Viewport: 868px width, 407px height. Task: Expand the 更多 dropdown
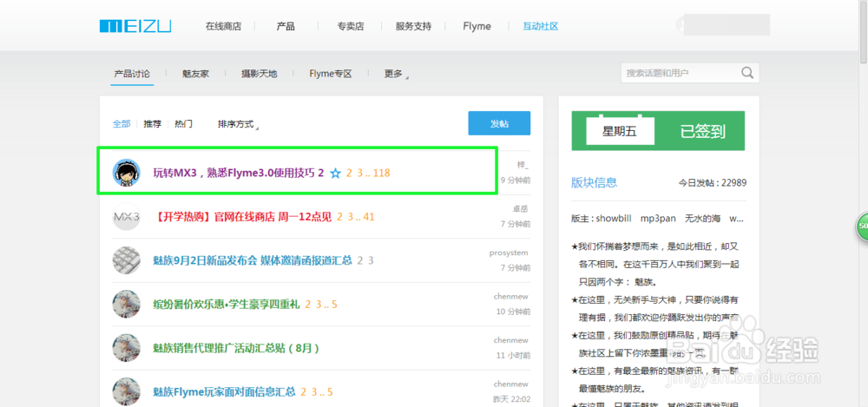point(396,74)
